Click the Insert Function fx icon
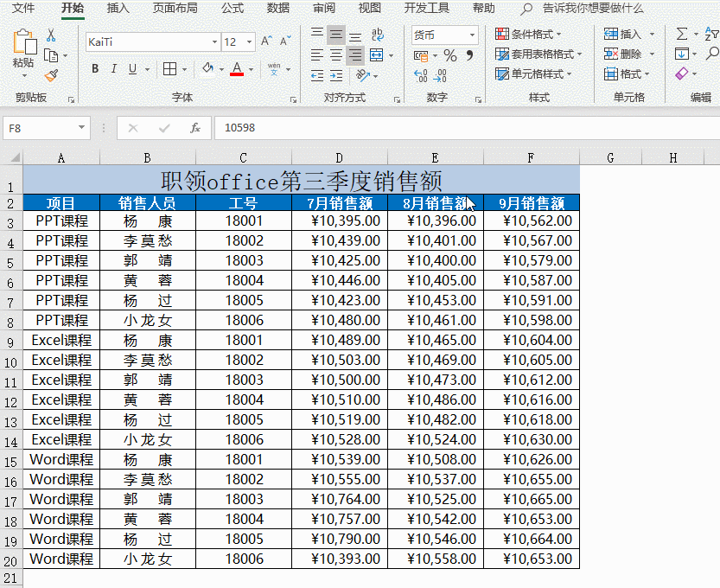Screen dimensions: 720x588 (x=195, y=128)
